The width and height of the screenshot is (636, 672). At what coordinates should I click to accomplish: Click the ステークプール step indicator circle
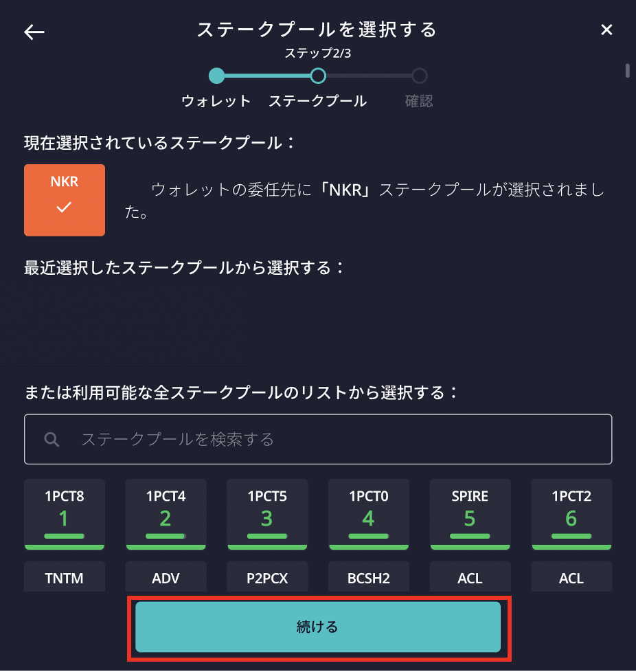pyautogui.click(x=318, y=76)
